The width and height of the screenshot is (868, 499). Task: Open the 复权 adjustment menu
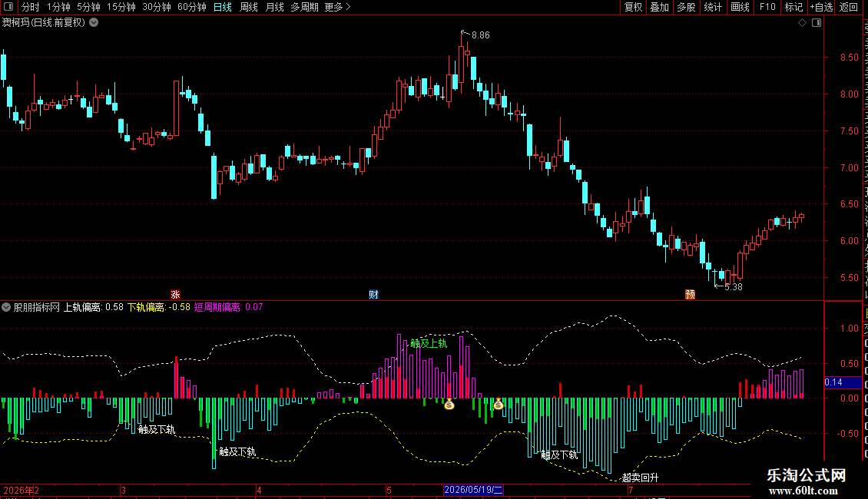coord(633,7)
